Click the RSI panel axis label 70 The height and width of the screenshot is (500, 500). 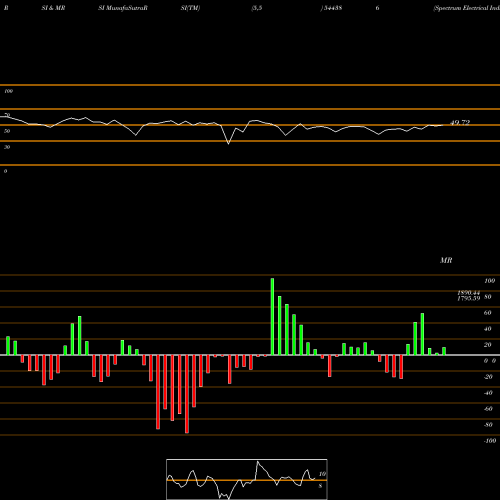point(7,115)
